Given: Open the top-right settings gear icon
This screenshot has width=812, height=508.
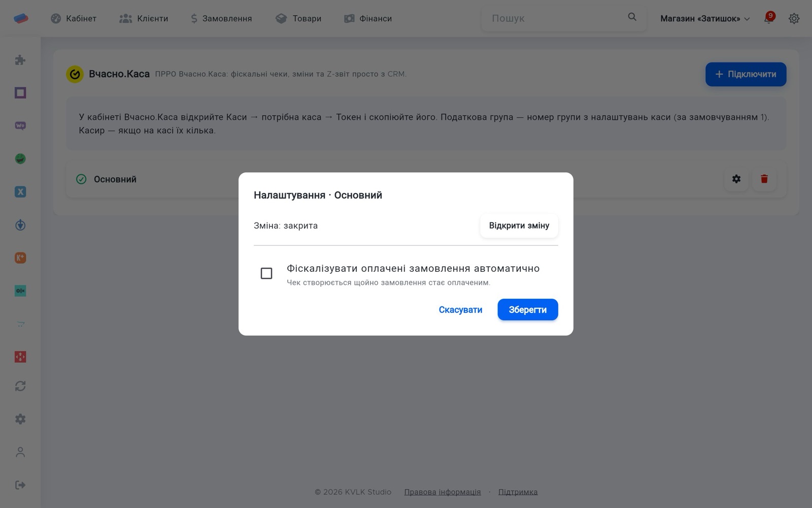Looking at the screenshot, I should tap(794, 18).
